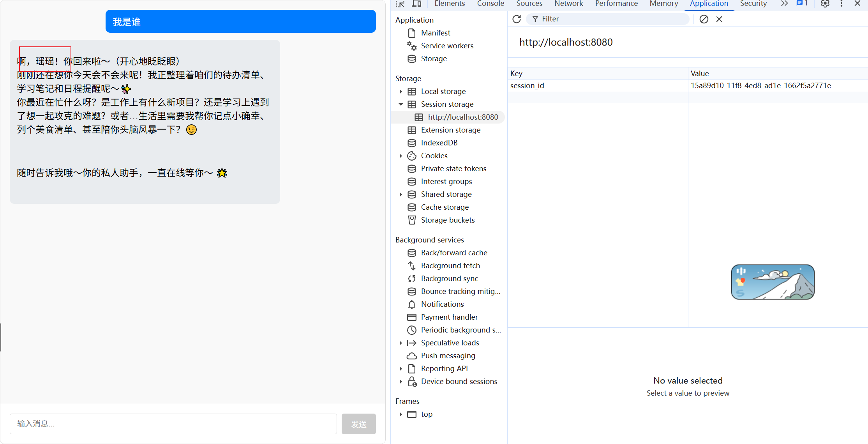The image size is (868, 444).
Task: Open the DevTools three-dot menu
Action: (x=842, y=4)
